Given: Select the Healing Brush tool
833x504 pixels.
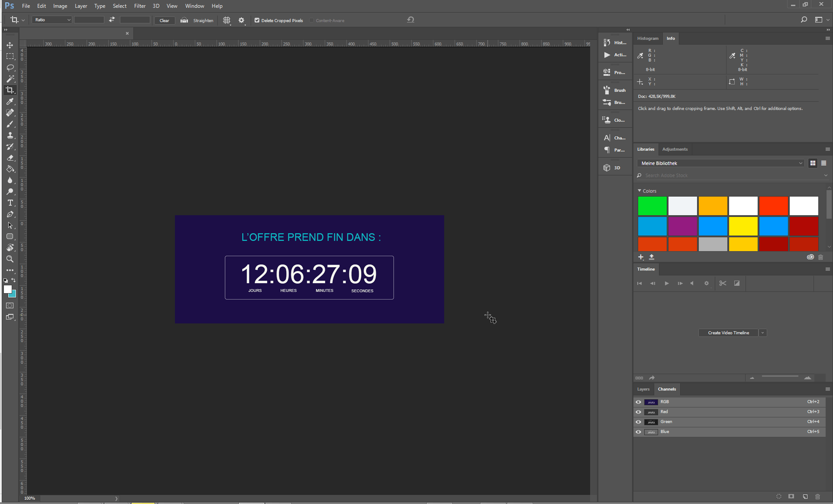Looking at the screenshot, I should click(x=10, y=113).
